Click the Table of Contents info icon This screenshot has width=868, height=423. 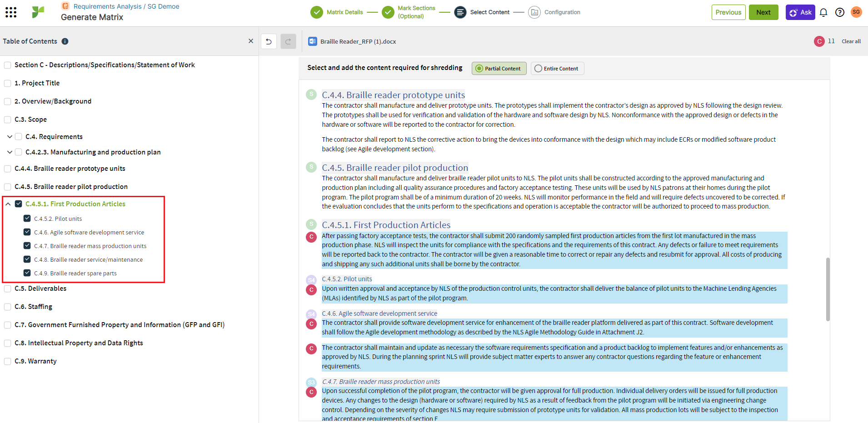coord(65,41)
